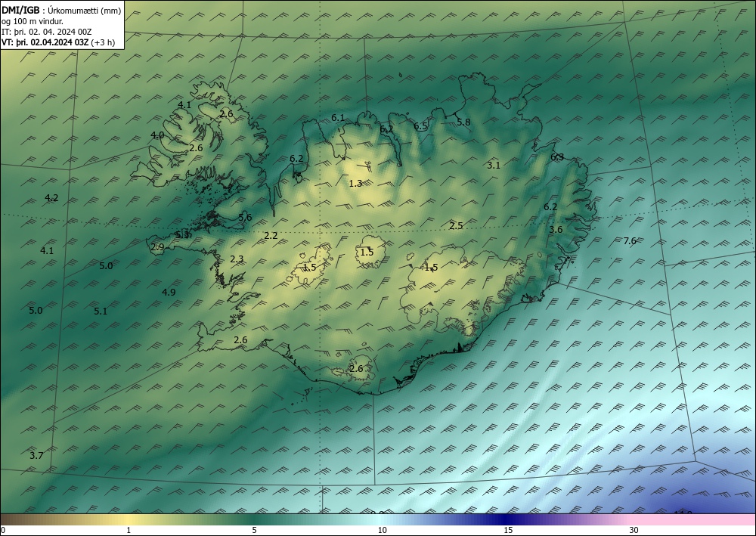Select the 5.1 value over the southwest sea
The image size is (756, 536).
point(101,311)
